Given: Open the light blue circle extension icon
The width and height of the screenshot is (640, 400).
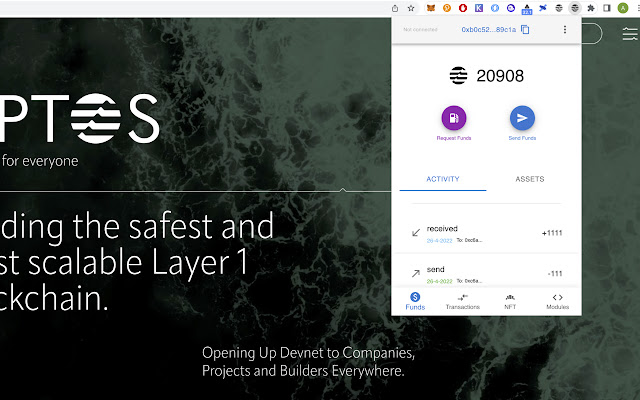Looking at the screenshot, I should (x=495, y=8).
